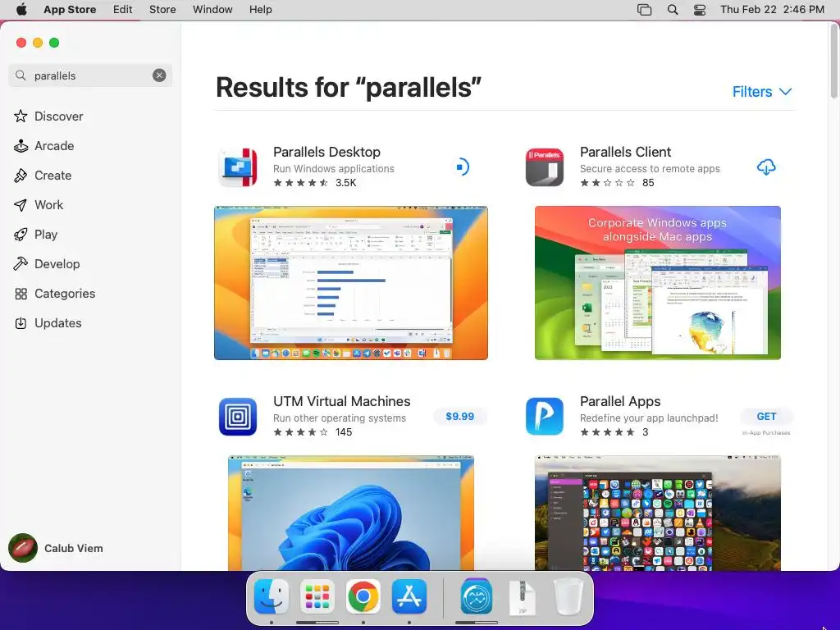Click "Redefine your app launchpad!" subtitle
Screen dimensions: 840x630
pyautogui.click(x=649, y=418)
